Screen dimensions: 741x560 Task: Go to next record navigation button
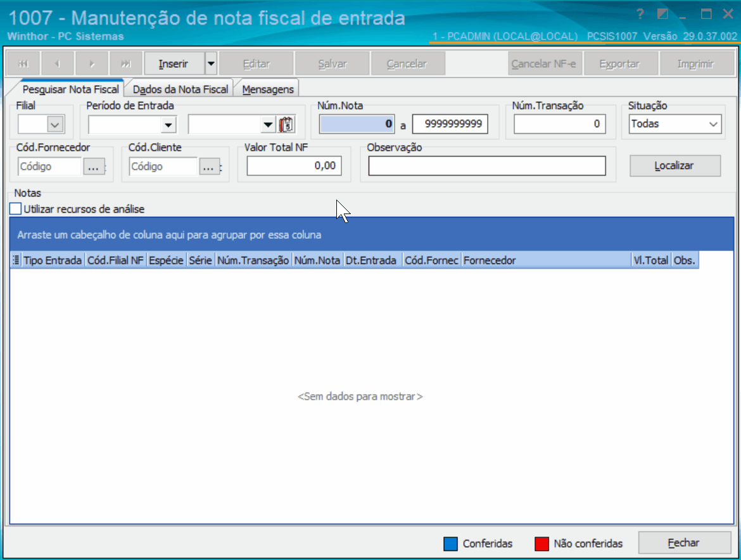pos(92,64)
